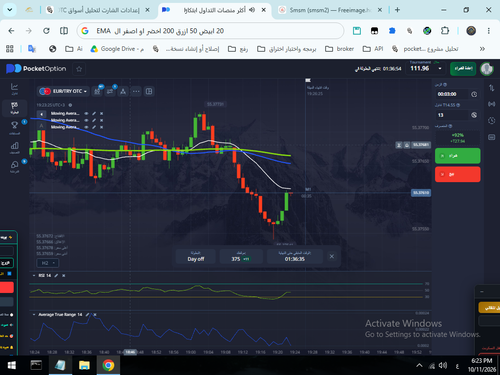Remove the third Moving Average indicator
Viewport: 500px width, 375px height.
pos(102,127)
